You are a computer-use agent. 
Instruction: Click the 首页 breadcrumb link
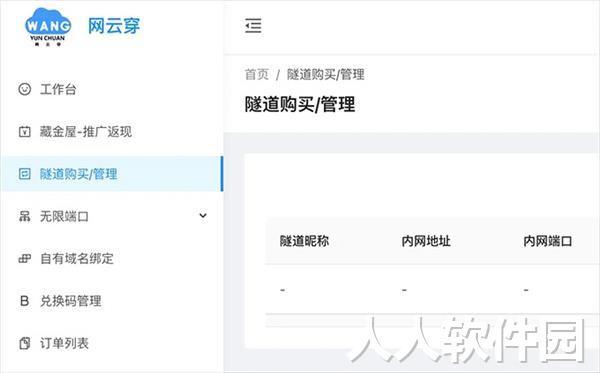257,74
